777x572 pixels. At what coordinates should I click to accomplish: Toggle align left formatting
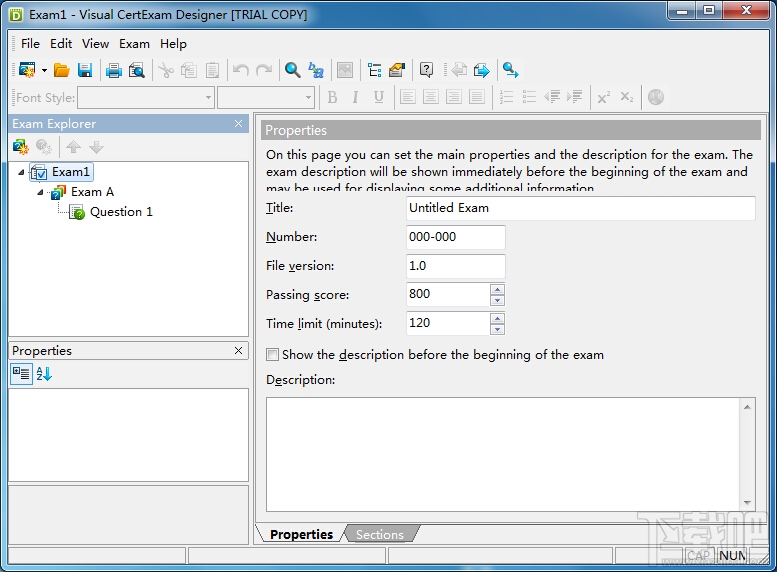click(x=407, y=97)
